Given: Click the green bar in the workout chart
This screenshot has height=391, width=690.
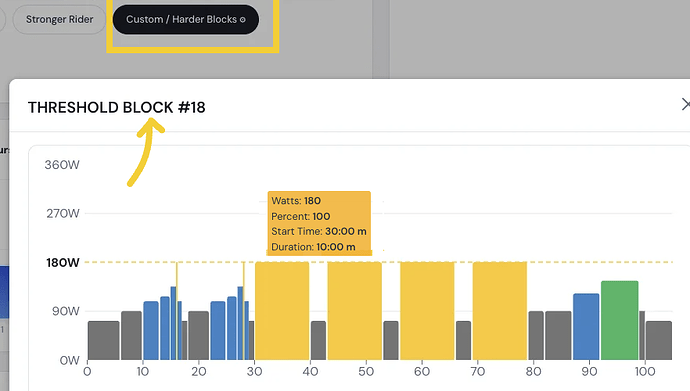Looking at the screenshot, I should click(x=620, y=320).
